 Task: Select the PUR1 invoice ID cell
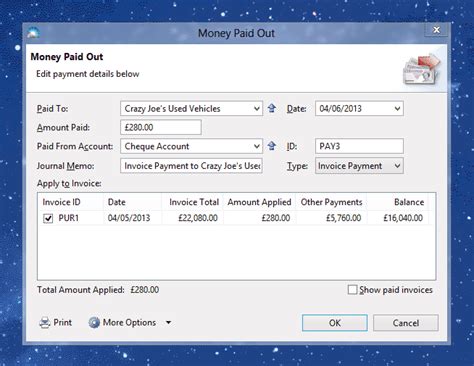pos(69,218)
